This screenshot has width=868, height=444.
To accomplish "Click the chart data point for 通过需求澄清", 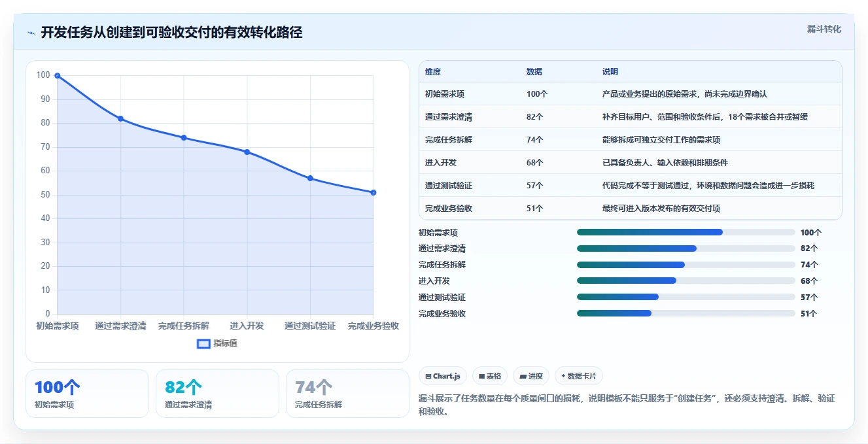I will click(120, 118).
